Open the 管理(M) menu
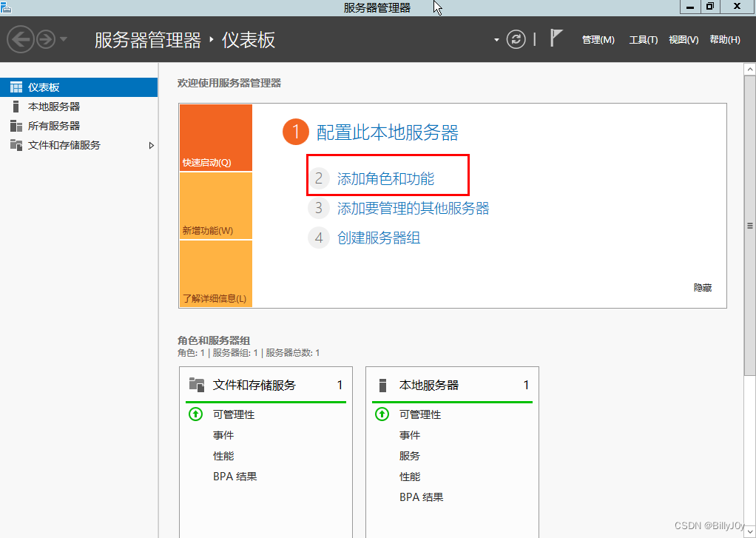This screenshot has width=756, height=538. coord(598,39)
